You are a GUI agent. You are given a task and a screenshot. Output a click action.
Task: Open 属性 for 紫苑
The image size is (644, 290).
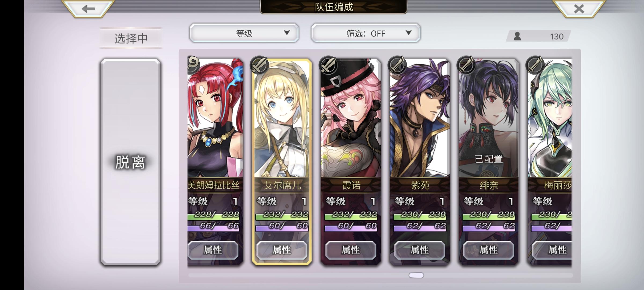coord(420,250)
